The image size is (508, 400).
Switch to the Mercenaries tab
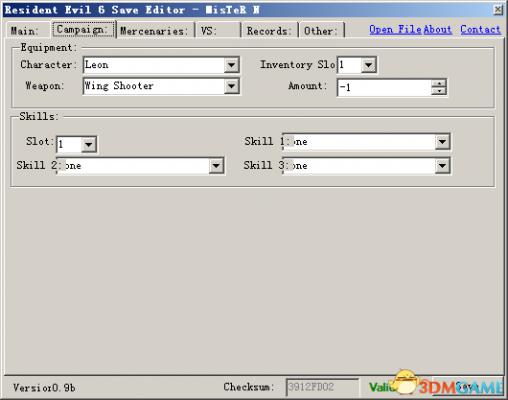tap(155, 31)
